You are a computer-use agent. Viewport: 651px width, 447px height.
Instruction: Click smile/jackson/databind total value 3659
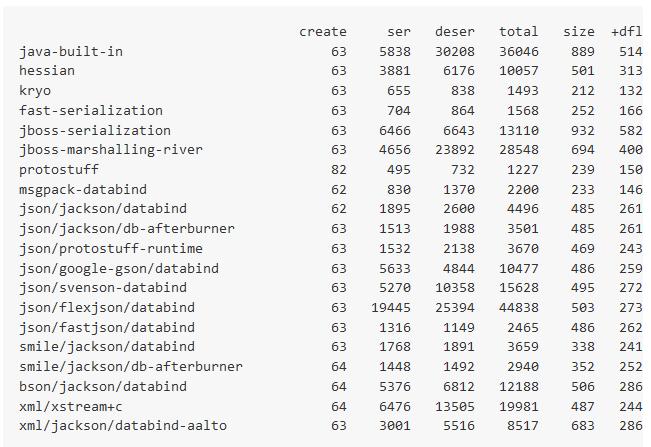(x=523, y=346)
